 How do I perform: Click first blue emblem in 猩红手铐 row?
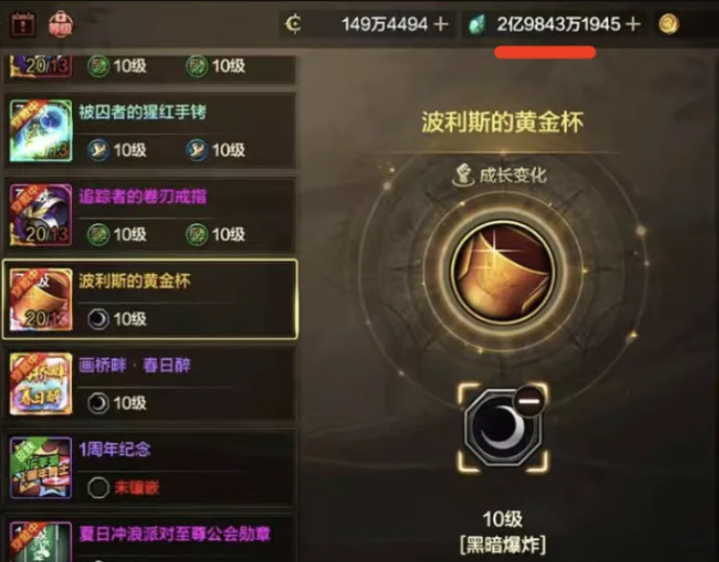98,150
